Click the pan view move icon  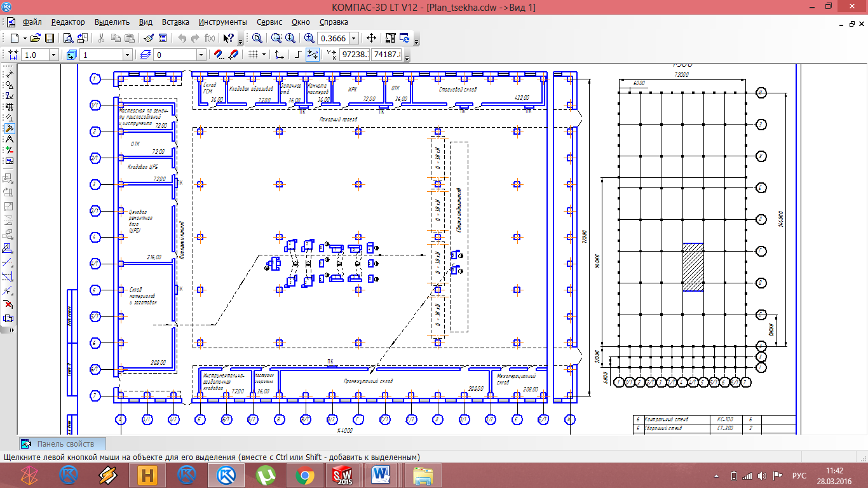(x=371, y=38)
